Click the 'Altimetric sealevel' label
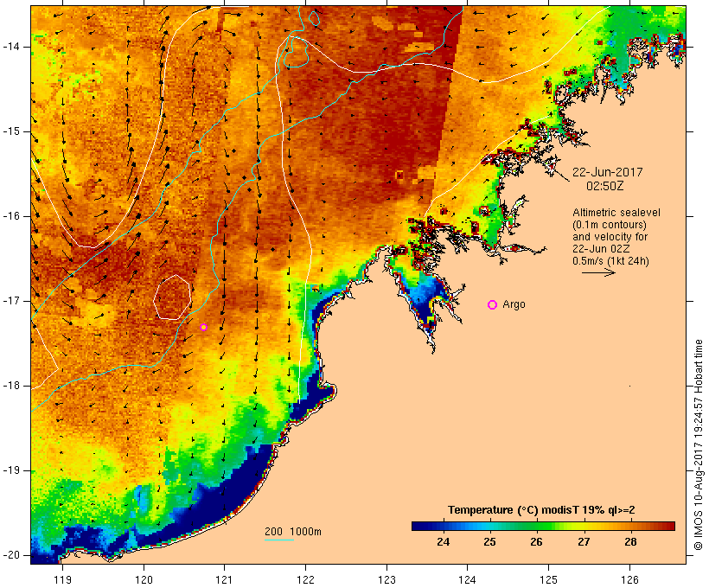Image resolution: width=709 pixels, height=588 pixels. pos(616,212)
